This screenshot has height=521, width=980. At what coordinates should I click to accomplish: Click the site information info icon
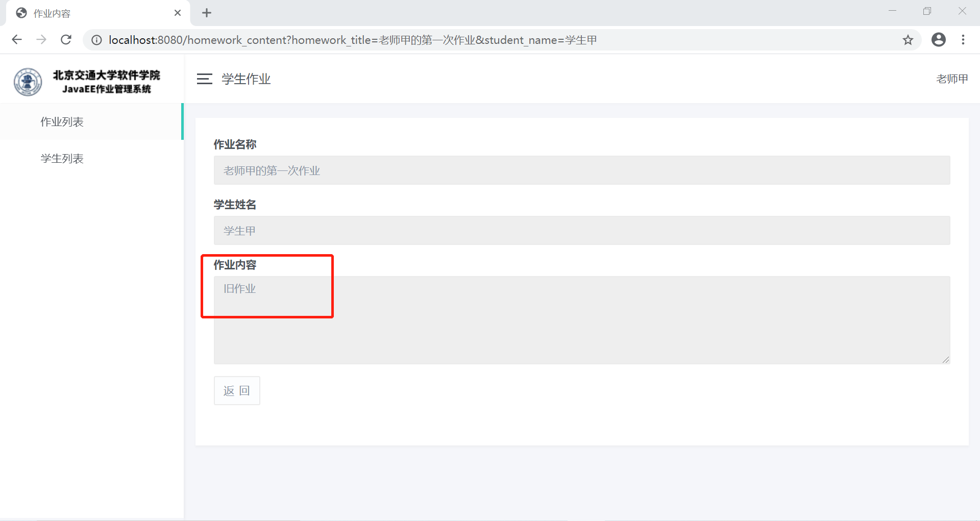tap(96, 40)
